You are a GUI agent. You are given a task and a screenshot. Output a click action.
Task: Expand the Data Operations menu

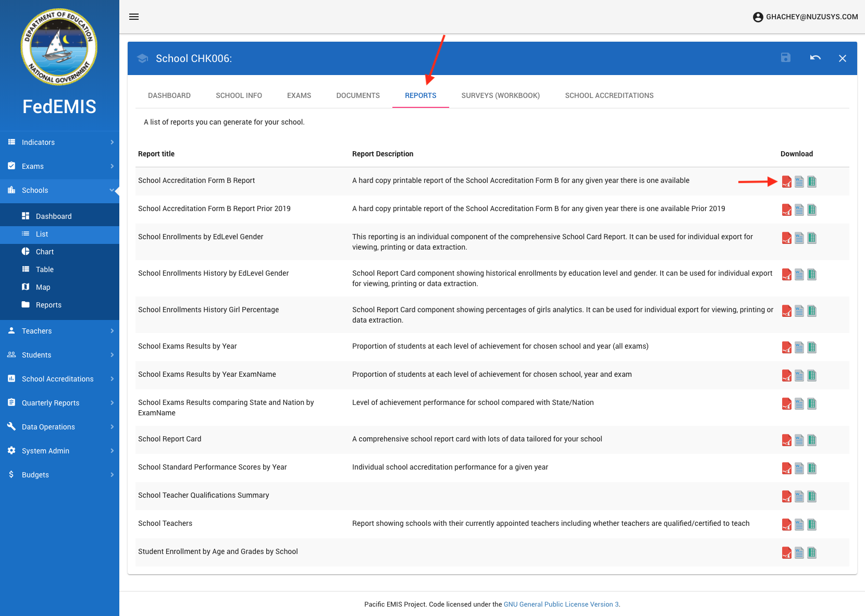(x=59, y=427)
